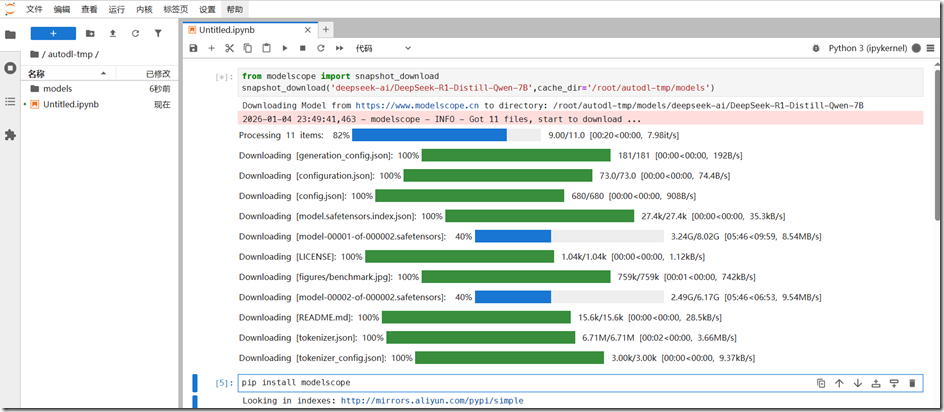Screen dimensions: 944x412
Task: Click the Jupyter logo icon
Action: pyautogui.click(x=10, y=10)
